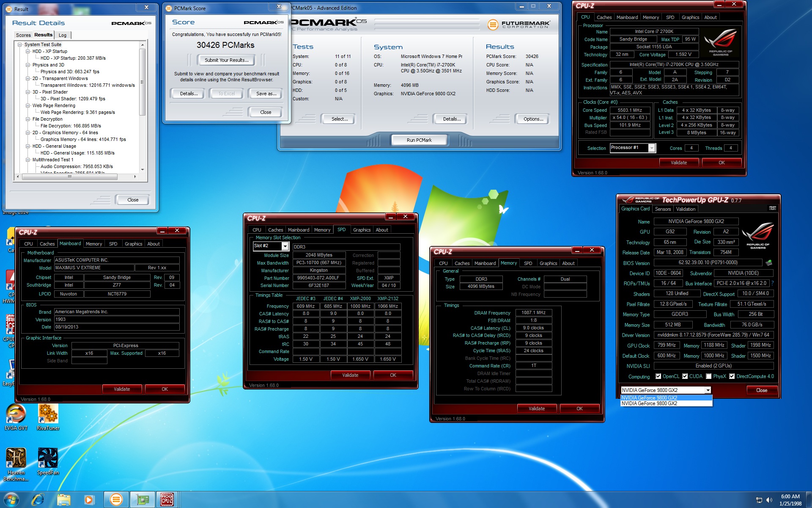The height and width of the screenshot is (508, 812).
Task: Click Save as in PCMark Score window
Action: coord(266,94)
